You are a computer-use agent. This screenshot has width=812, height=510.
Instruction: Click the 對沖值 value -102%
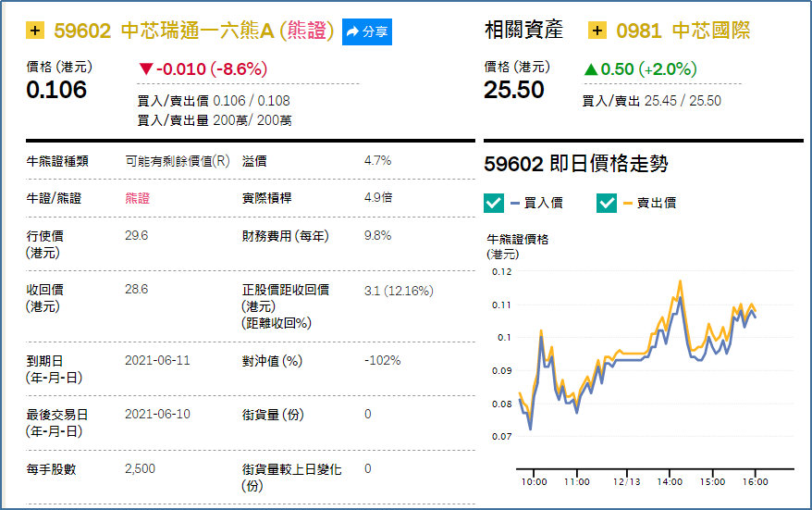tap(382, 360)
